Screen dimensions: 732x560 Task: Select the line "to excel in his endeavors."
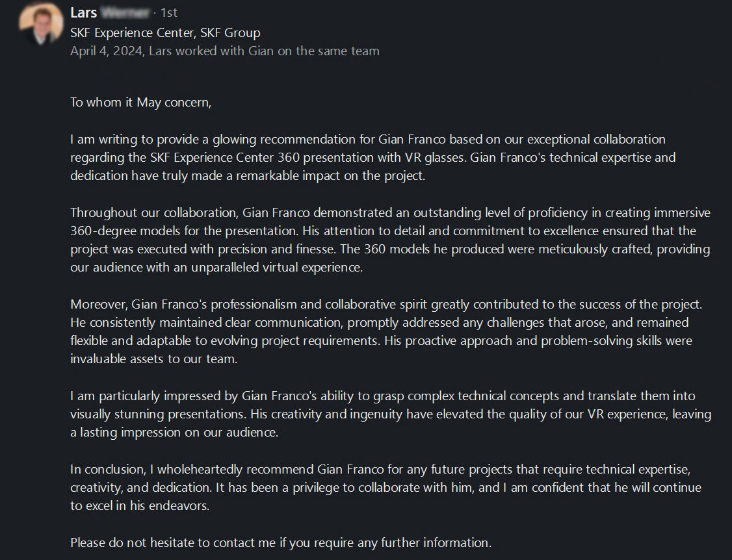(140, 506)
